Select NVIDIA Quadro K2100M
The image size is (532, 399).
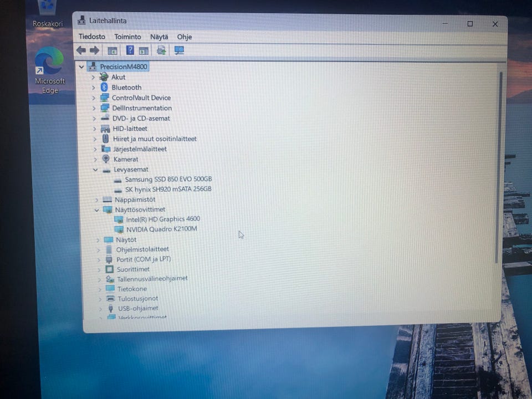click(x=161, y=229)
